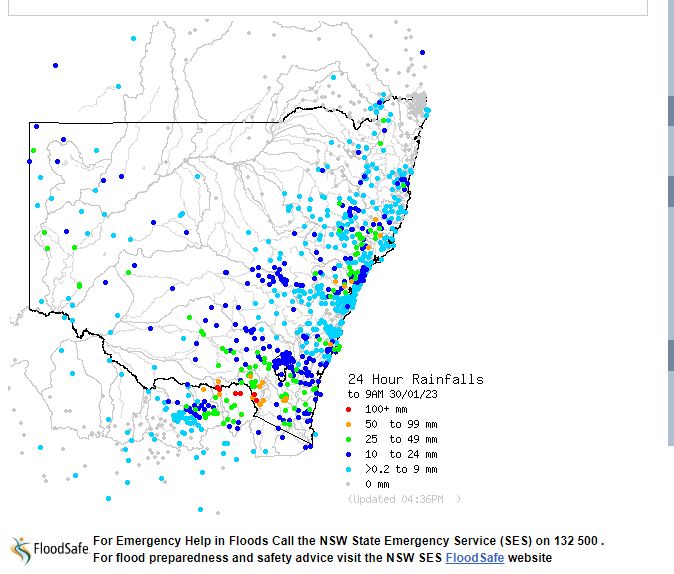Click the "to 9AM 30/01/23" date text

point(392,394)
